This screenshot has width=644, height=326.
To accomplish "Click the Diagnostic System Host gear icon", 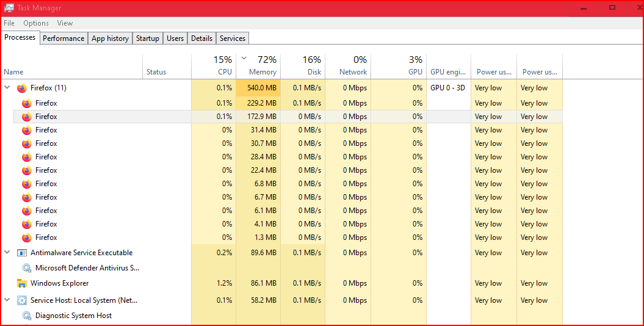I will click(x=27, y=316).
